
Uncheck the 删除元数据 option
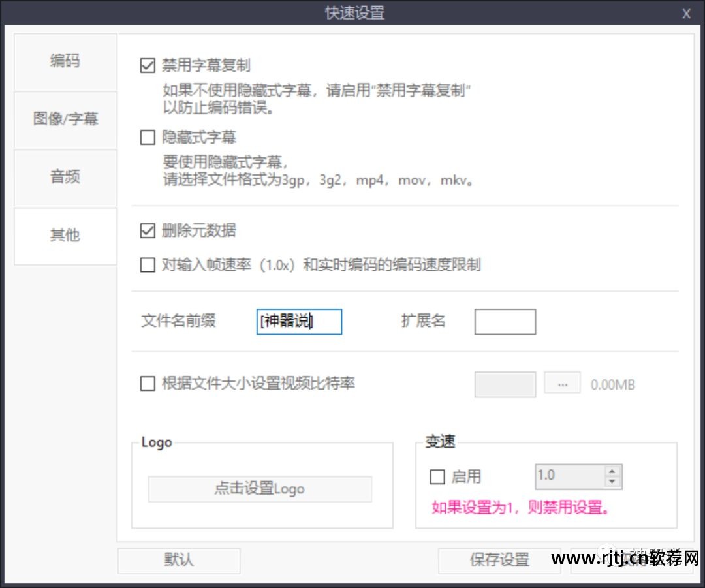tap(148, 230)
